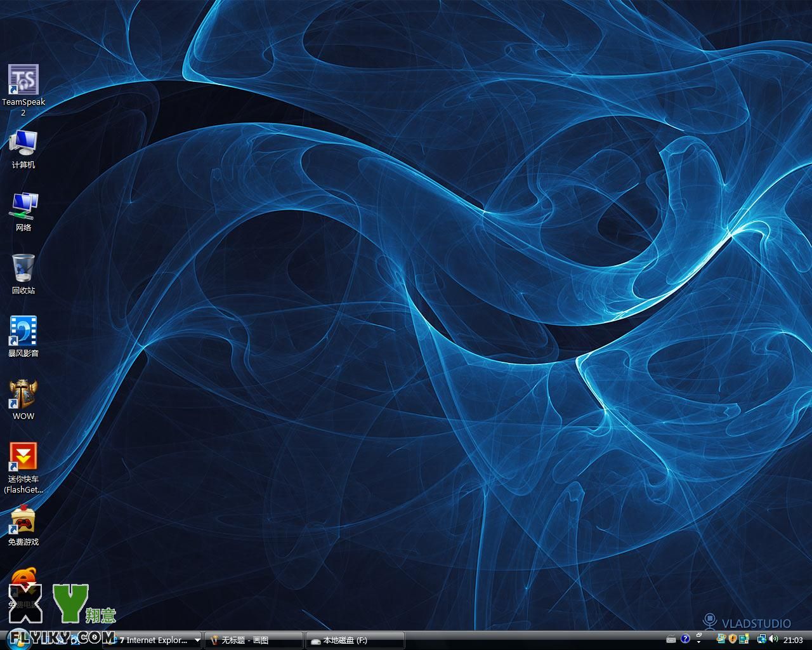Click the keyboard input method tray icon
Screen dimensions: 812x650
click(x=671, y=640)
